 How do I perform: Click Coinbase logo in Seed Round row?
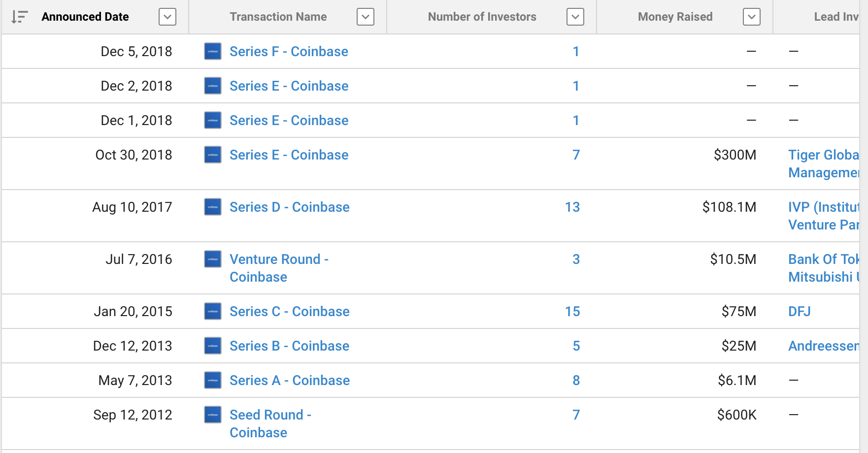pos(213,415)
